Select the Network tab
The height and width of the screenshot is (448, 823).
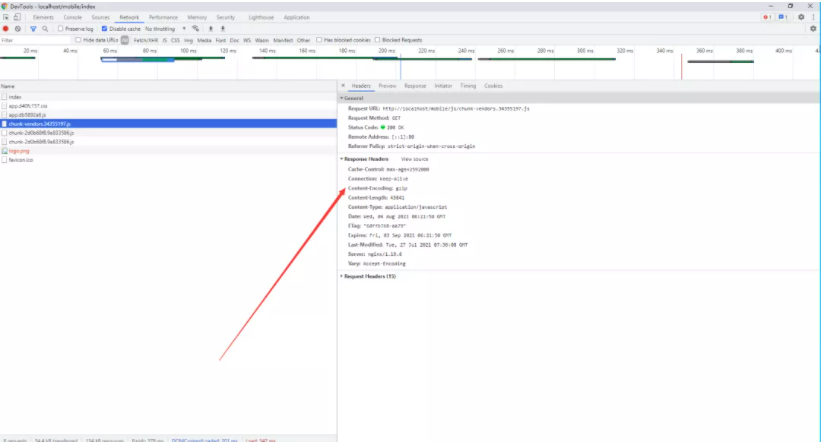[129, 17]
